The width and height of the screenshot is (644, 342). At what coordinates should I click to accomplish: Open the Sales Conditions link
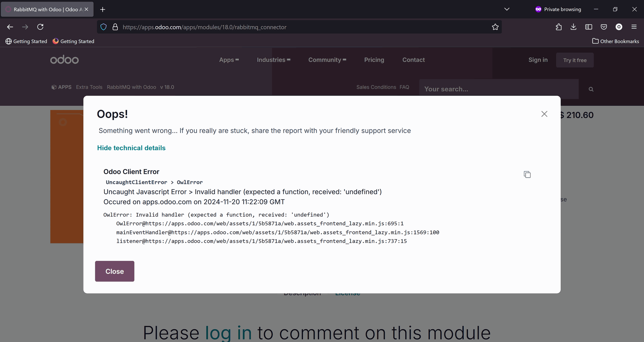click(x=376, y=87)
